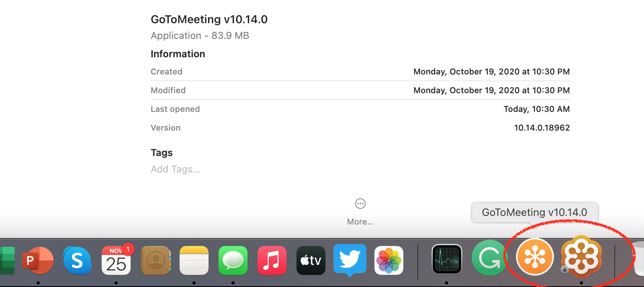Click the Application - 83.9 MB text

[200, 36]
